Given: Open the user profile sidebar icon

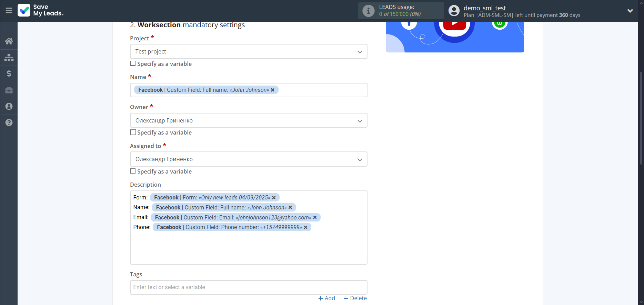Looking at the screenshot, I should [x=9, y=106].
